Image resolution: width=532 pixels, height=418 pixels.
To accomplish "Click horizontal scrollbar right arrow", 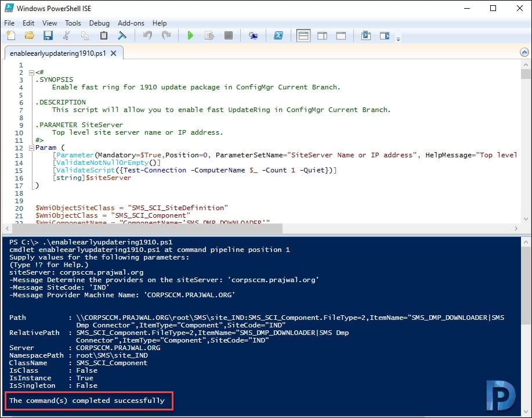I will point(516,229).
